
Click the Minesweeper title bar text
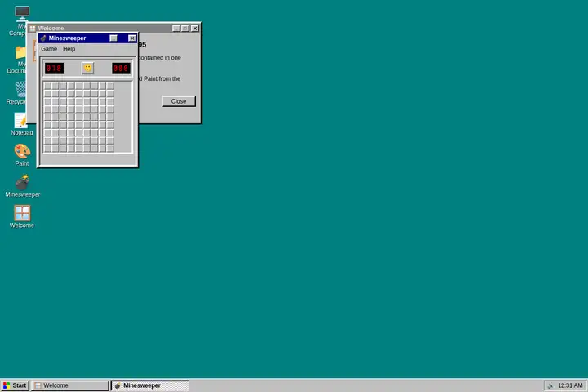point(67,38)
